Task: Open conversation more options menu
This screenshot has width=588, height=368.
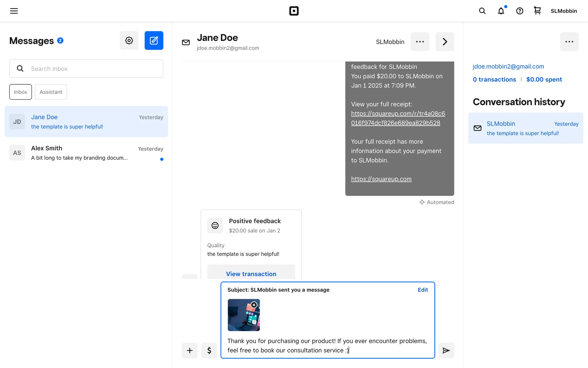Action: (420, 42)
